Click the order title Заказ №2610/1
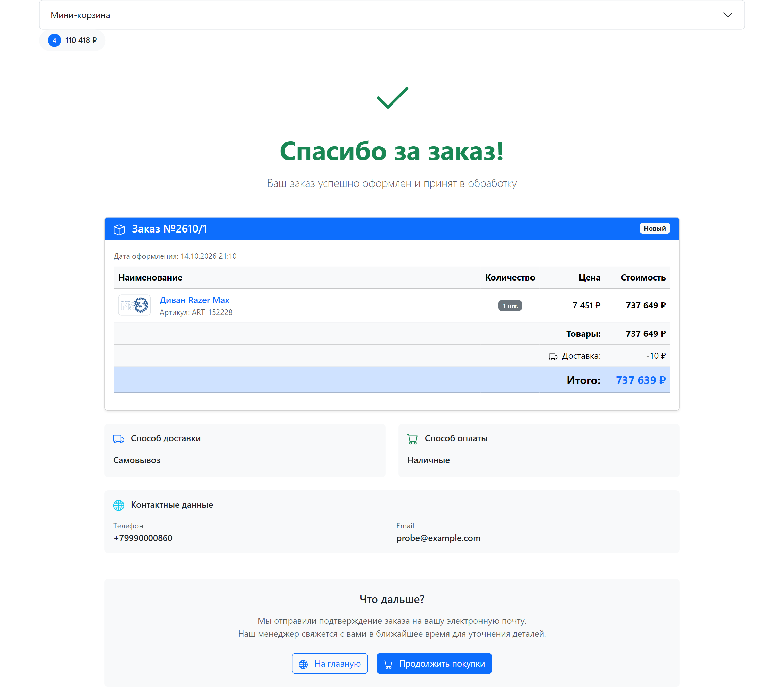 (169, 229)
